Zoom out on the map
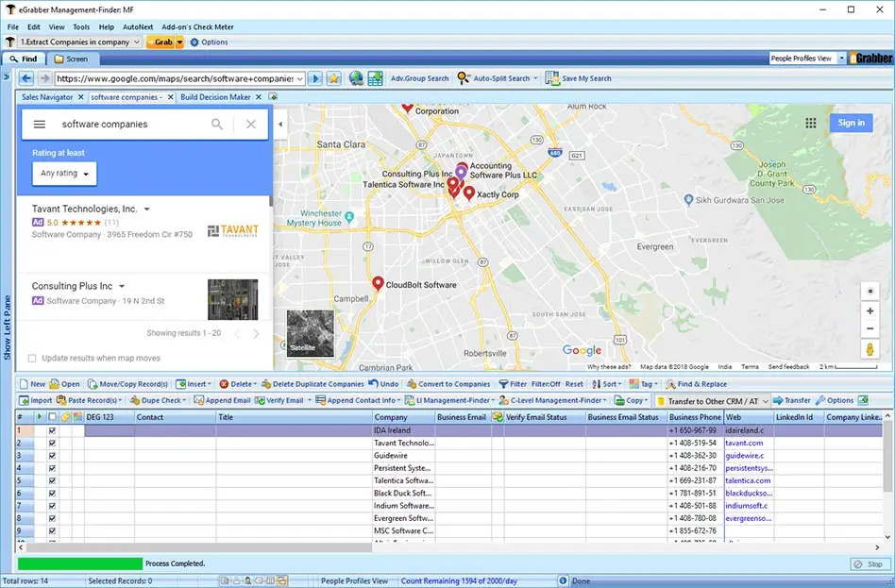 [x=870, y=328]
